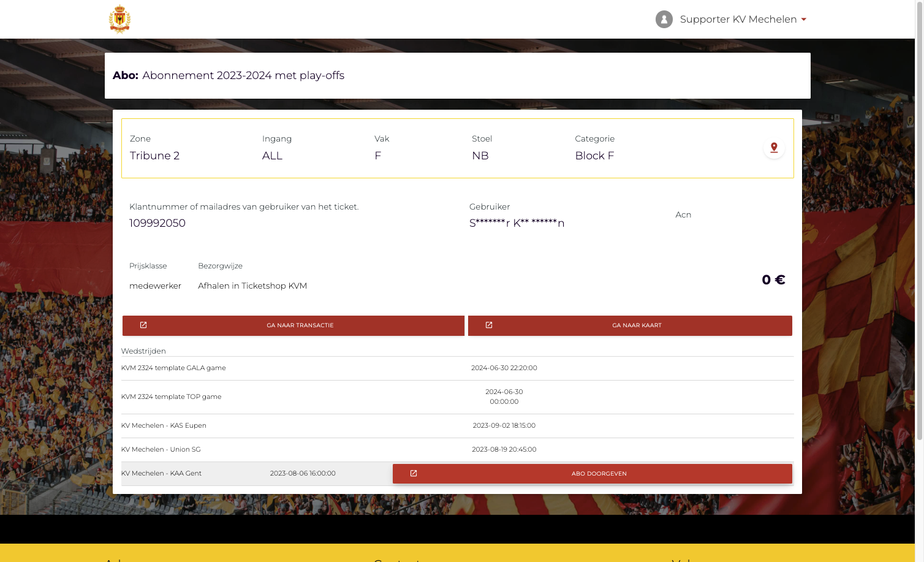Open the Supporter KV Mechelen dropdown arrow

tap(804, 20)
